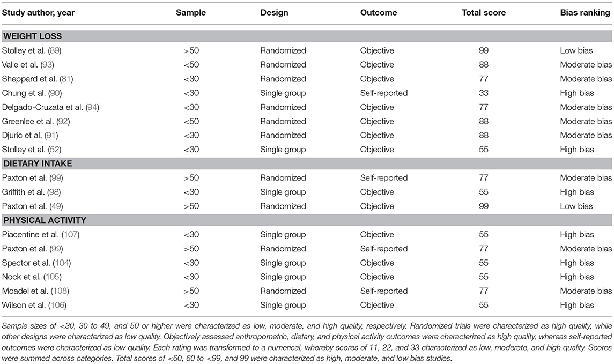The height and width of the screenshot is (364, 614).
Task: Select the Bias ranking column header
Action: [x=585, y=12]
